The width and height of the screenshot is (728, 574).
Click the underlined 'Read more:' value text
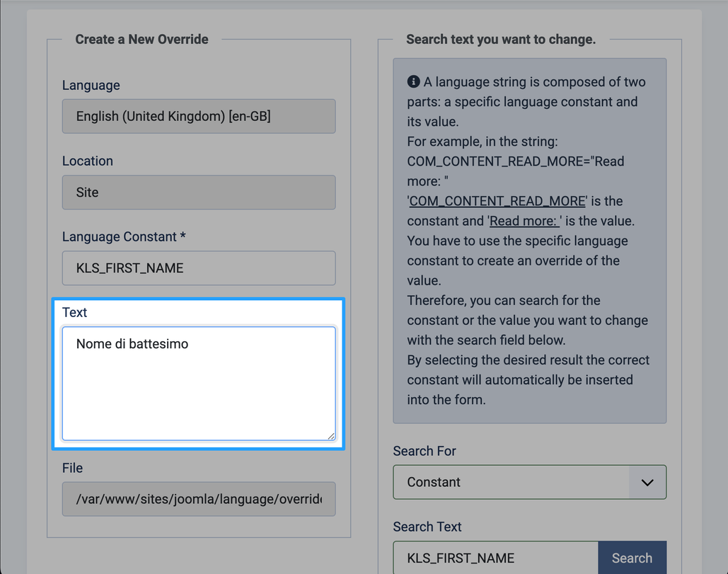pyautogui.click(x=525, y=221)
